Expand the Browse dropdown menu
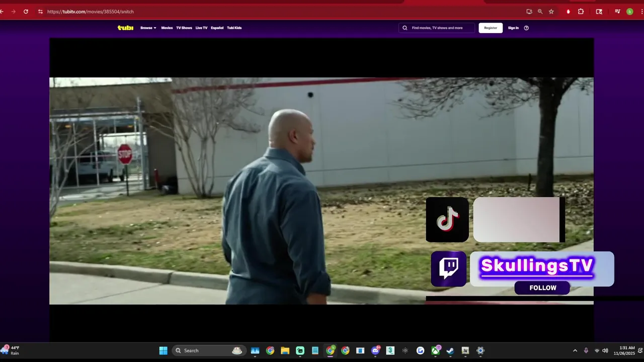This screenshot has width=644, height=362. click(148, 28)
